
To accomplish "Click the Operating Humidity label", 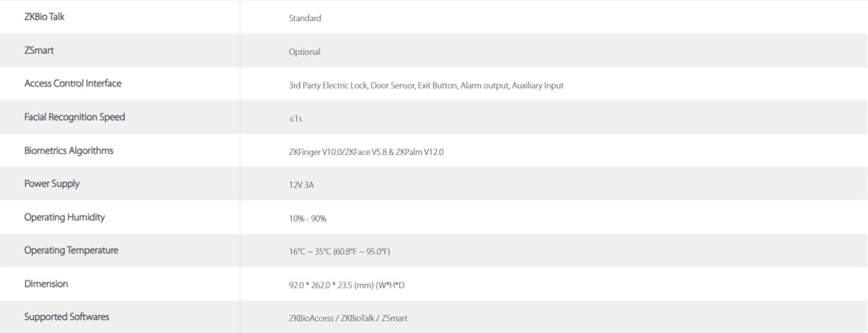I will coord(64,218).
